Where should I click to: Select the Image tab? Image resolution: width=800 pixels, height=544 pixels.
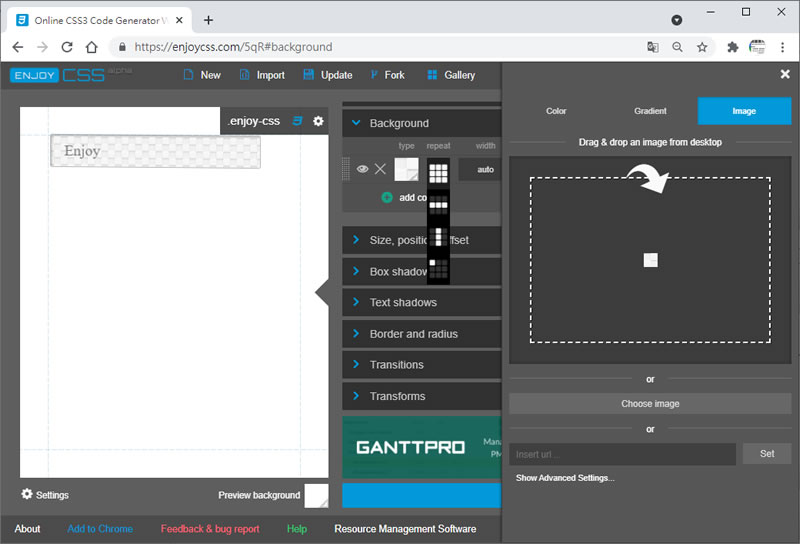(744, 111)
